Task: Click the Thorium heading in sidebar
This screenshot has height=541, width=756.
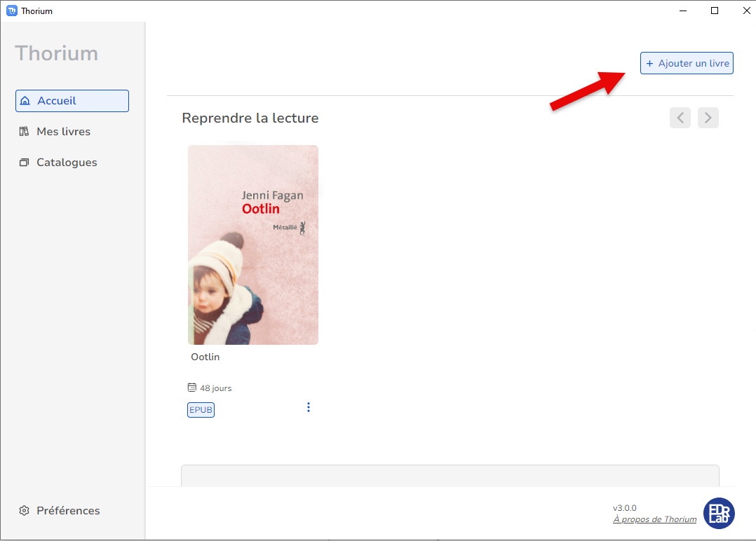Action: (56, 53)
